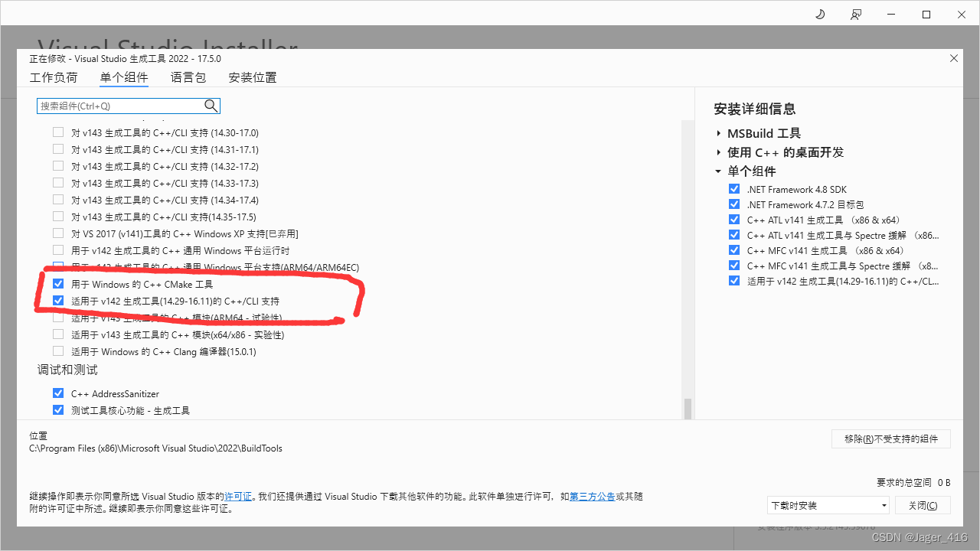This screenshot has height=551, width=980.
Task: Uncheck C++ MFC v141 生成工具 (x86 & x64)
Action: tap(734, 250)
